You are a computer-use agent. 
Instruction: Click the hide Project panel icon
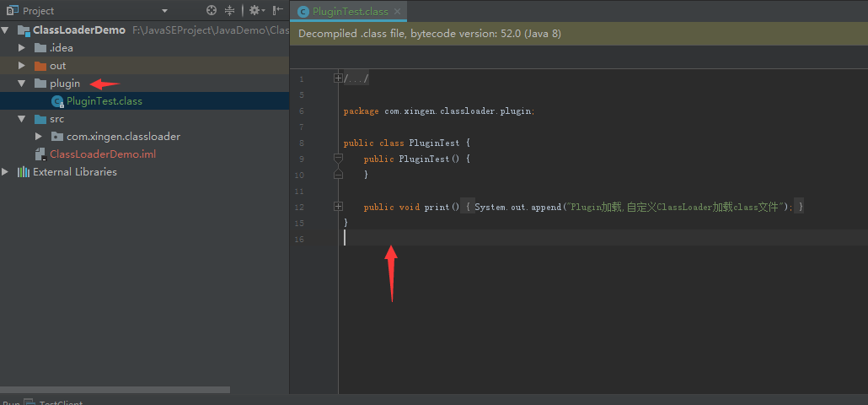[x=278, y=10]
